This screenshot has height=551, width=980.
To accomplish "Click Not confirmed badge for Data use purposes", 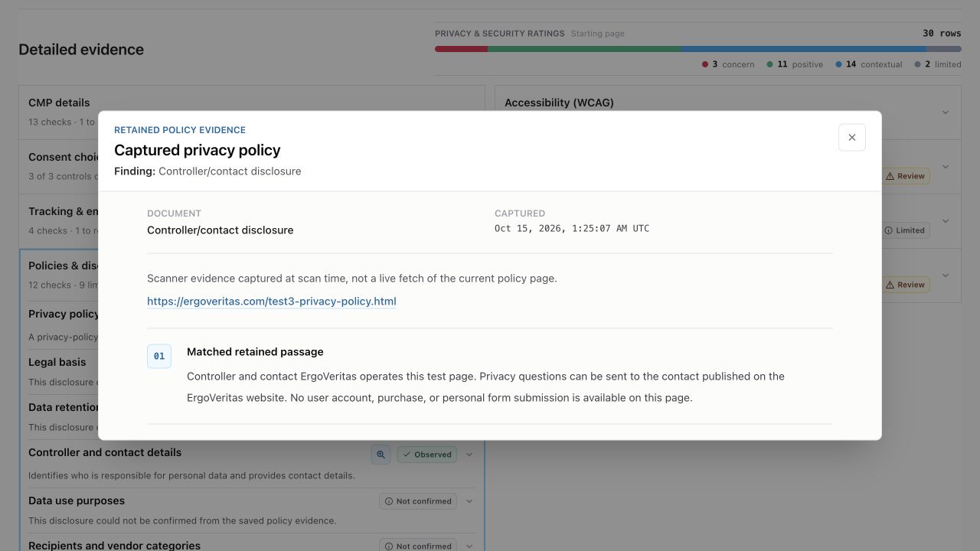I will pos(418,501).
